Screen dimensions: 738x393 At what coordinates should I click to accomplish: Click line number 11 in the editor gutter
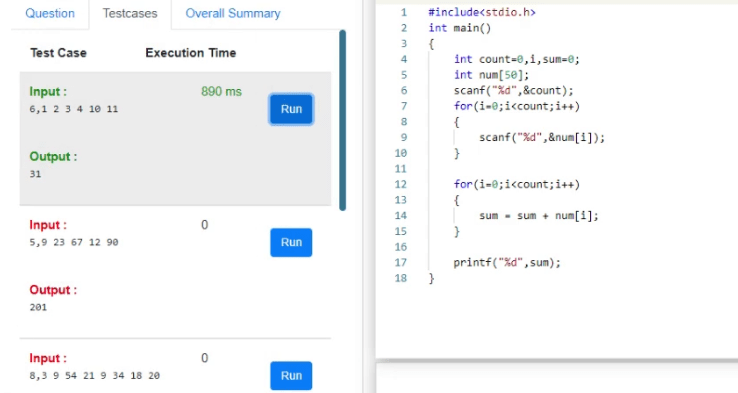[401, 168]
